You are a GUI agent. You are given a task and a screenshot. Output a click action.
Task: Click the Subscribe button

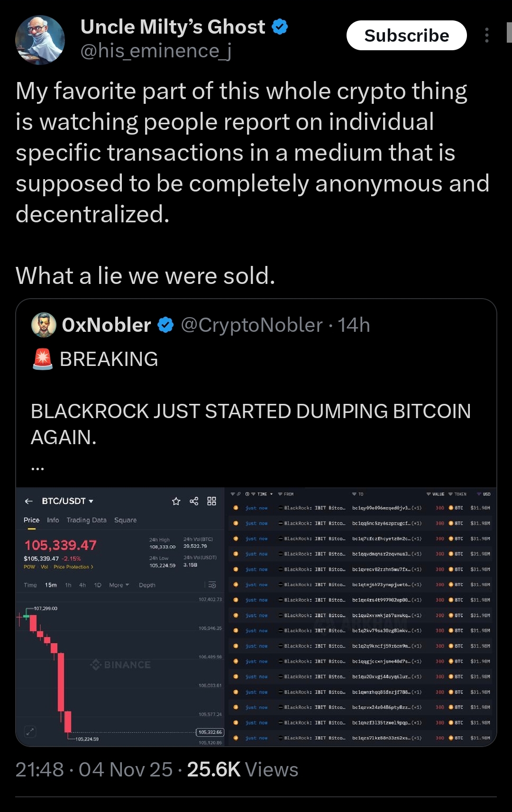tap(406, 36)
